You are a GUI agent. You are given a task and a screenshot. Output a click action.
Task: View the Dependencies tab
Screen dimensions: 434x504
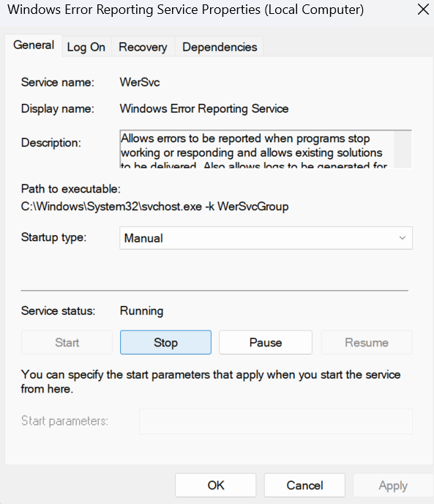coord(220,47)
